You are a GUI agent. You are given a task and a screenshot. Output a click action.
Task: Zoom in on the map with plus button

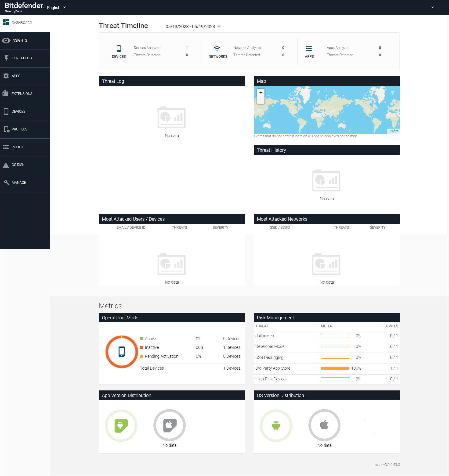(x=261, y=92)
